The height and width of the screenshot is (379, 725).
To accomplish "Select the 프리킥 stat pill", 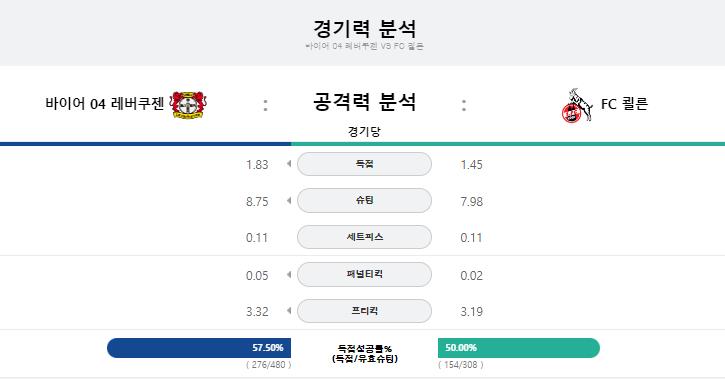I will click(364, 311).
